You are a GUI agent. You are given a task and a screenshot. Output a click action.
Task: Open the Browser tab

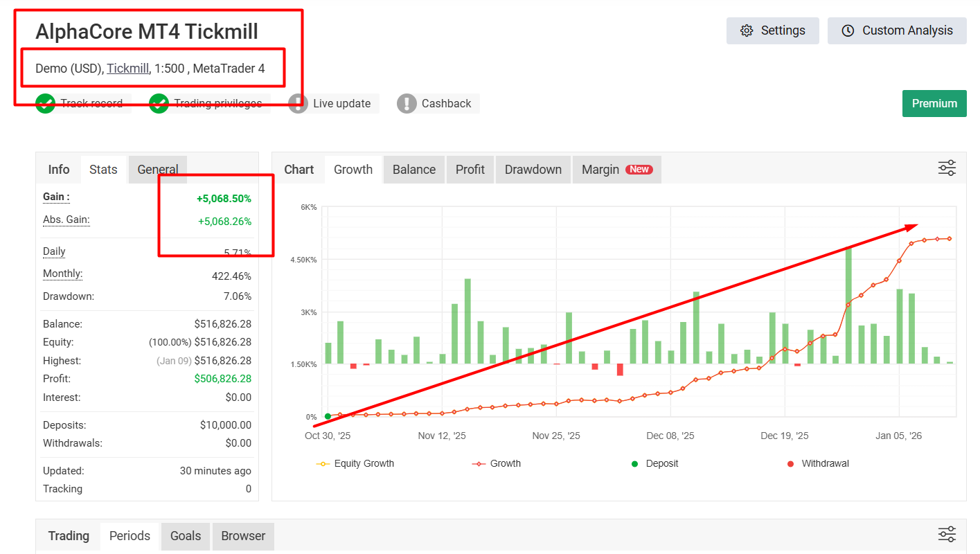tap(243, 536)
